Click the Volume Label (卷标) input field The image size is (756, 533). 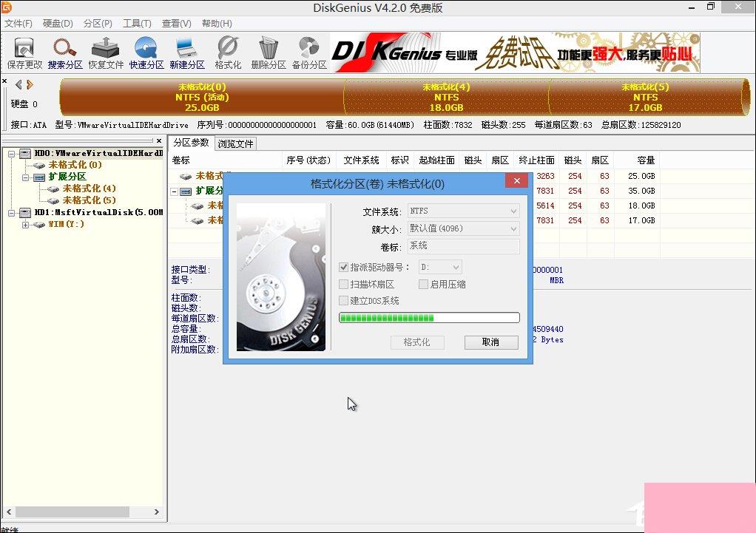pos(463,245)
